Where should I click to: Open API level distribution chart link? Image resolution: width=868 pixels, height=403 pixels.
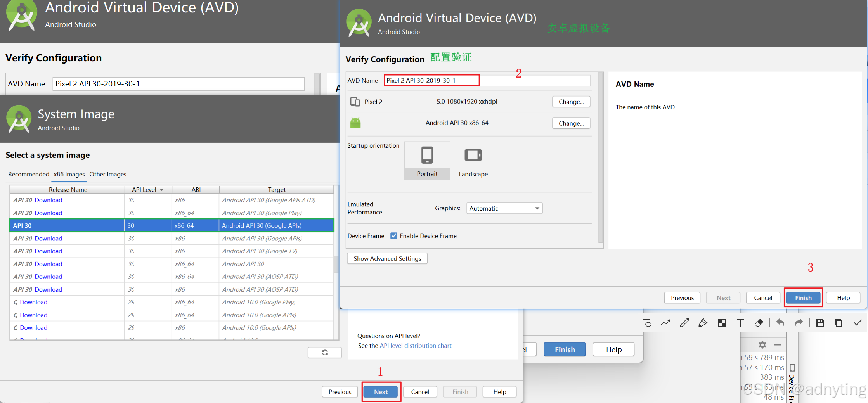click(x=416, y=346)
